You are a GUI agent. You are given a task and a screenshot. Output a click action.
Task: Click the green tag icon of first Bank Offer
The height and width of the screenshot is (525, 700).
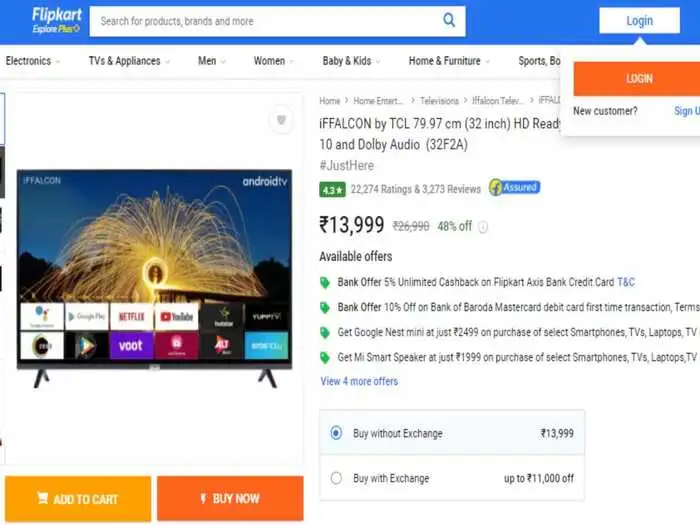pos(324,283)
